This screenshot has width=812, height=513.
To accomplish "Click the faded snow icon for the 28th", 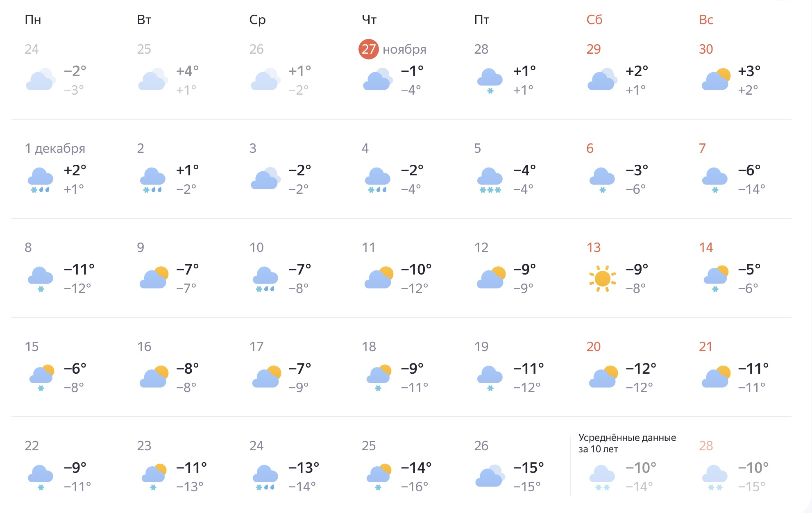I will point(715,477).
